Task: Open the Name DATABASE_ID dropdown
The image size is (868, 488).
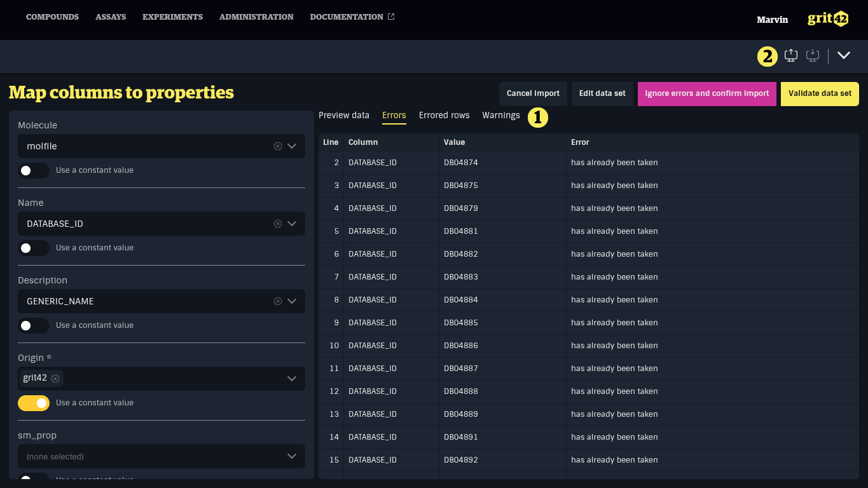Action: click(292, 224)
